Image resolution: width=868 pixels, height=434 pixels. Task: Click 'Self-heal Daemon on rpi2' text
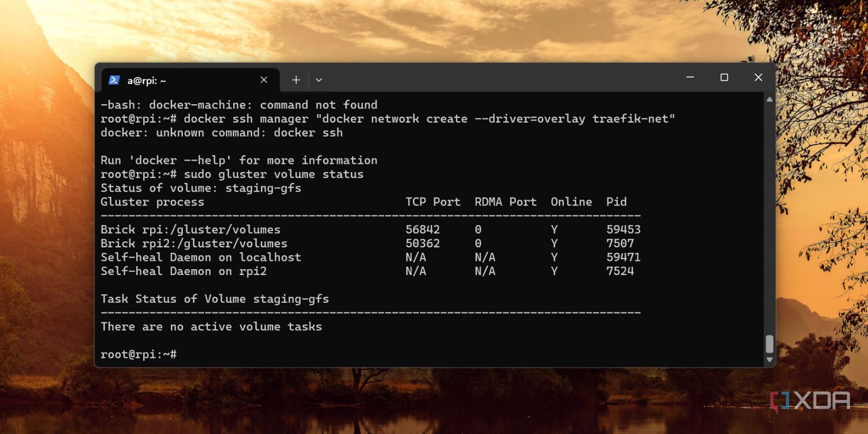coord(184,271)
